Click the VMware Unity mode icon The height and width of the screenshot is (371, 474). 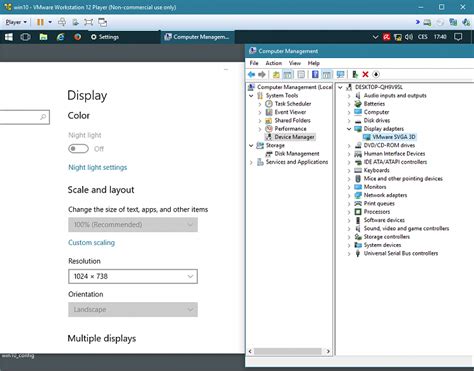click(x=102, y=22)
